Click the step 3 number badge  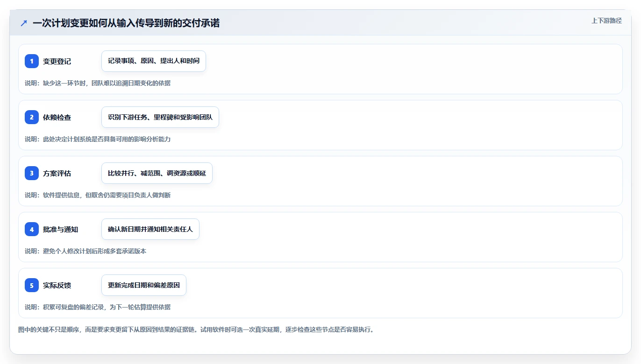32,173
